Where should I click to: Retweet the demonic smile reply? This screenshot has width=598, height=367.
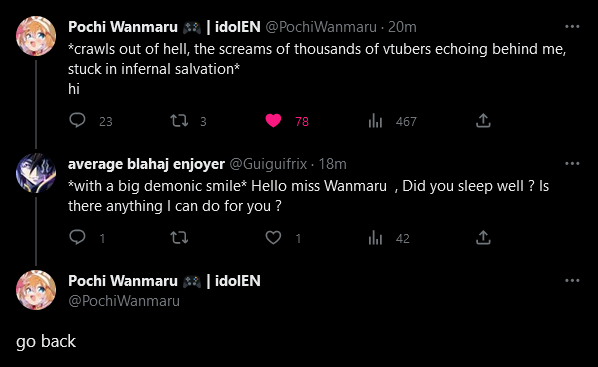179,238
